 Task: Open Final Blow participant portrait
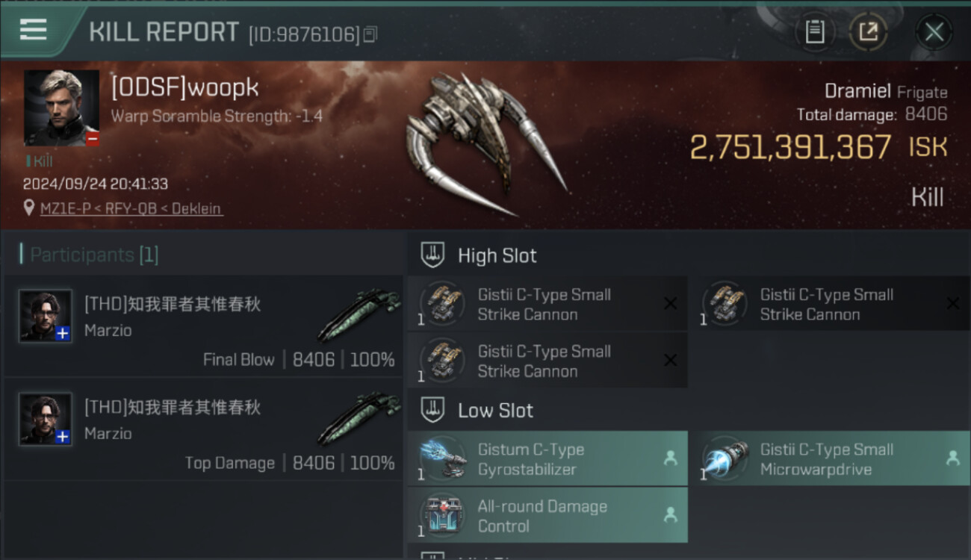pos(46,316)
